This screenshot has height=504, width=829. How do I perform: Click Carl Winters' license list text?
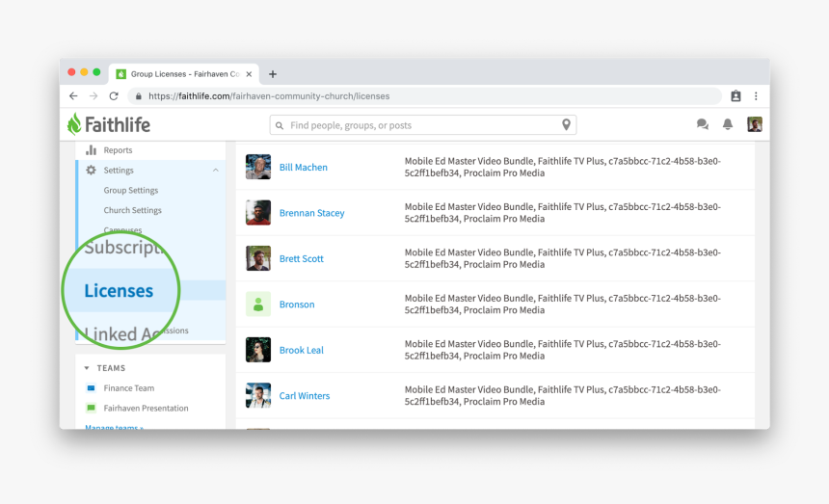(x=563, y=396)
